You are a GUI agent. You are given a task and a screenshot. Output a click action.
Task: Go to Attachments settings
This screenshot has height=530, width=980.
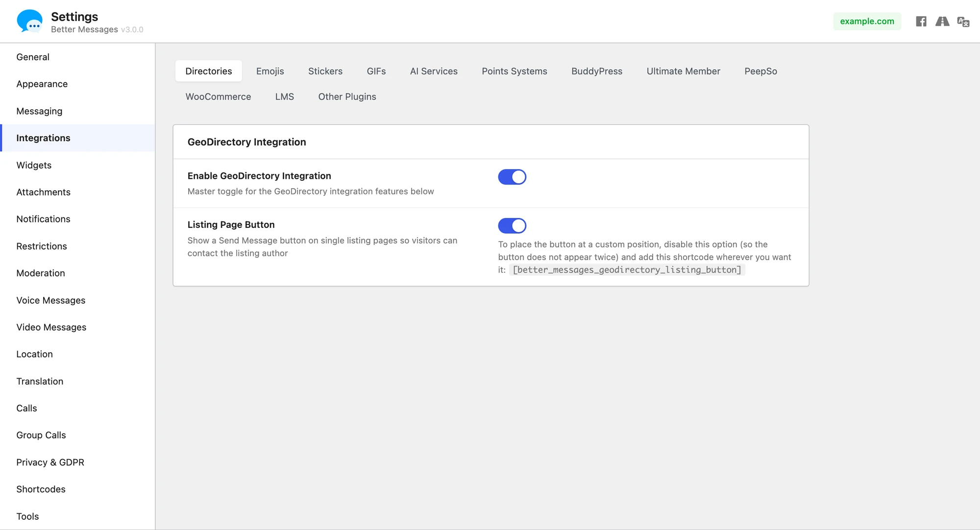click(x=78, y=192)
